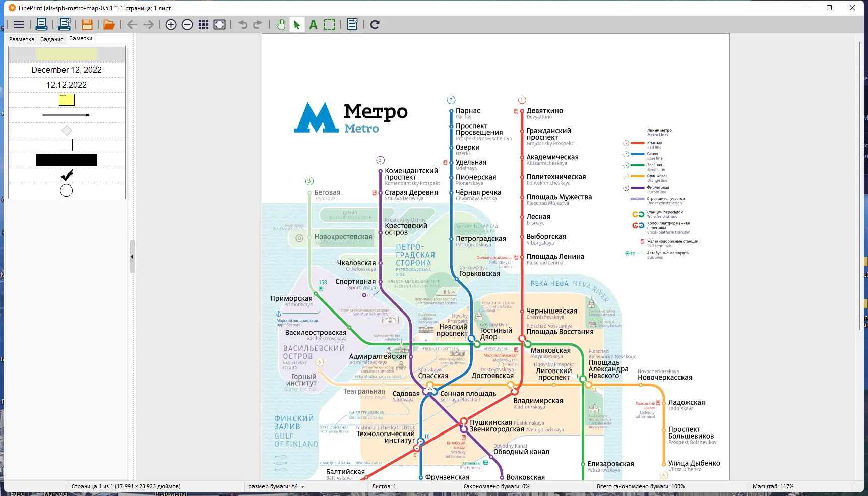Click the FinePrint app icon in title bar
Viewport: 868px width, 496px height.
12,8
